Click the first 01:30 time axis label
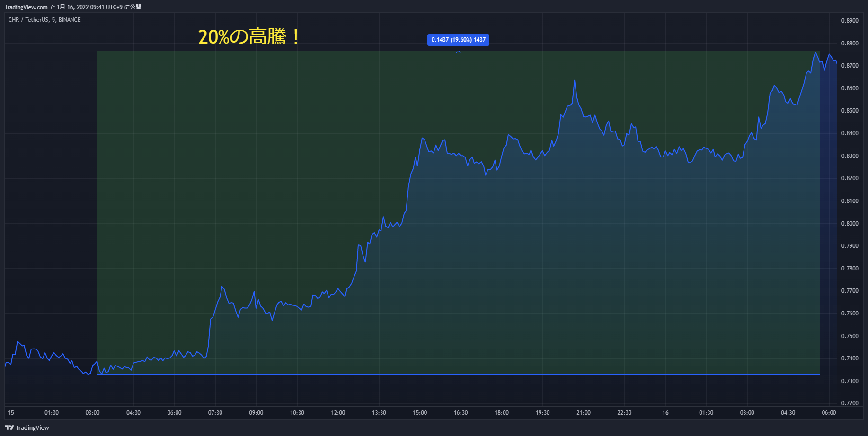Image resolution: width=868 pixels, height=436 pixels. click(x=52, y=413)
